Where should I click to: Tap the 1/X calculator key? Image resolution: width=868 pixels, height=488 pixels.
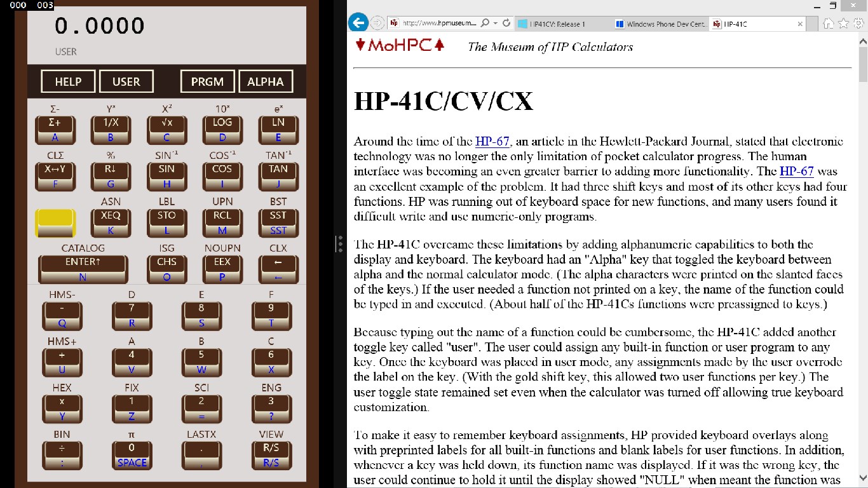(111, 129)
